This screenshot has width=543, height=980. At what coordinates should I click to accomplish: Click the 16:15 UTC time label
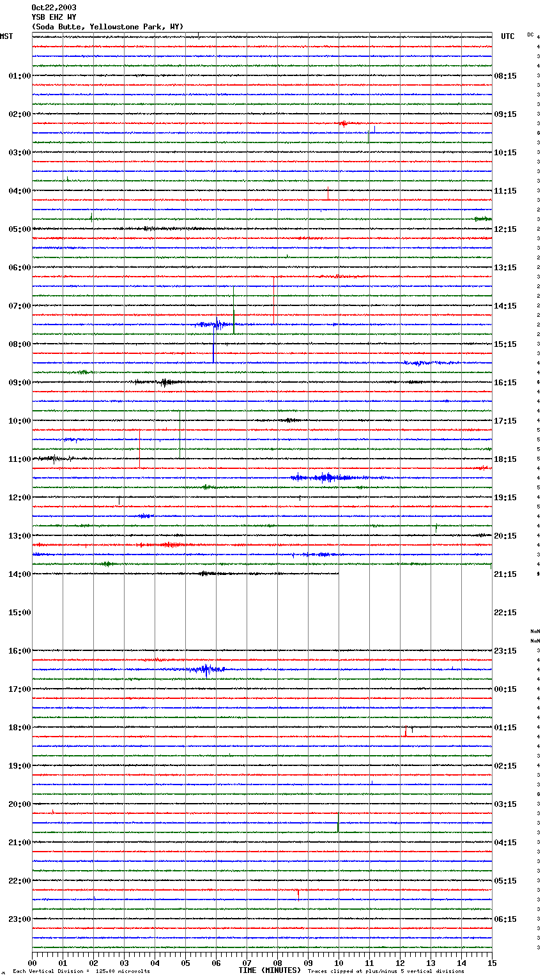point(505,383)
